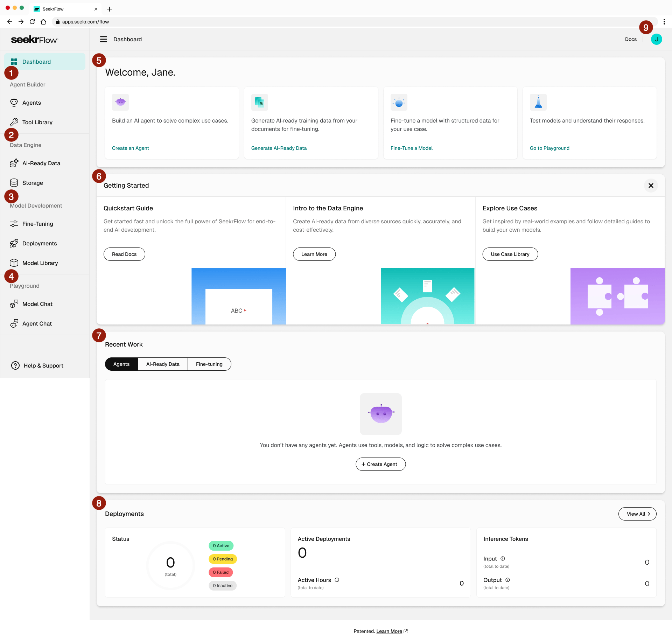Click the 0 Inactive status badge
Image resolution: width=672 pixels, height=642 pixels.
(223, 586)
